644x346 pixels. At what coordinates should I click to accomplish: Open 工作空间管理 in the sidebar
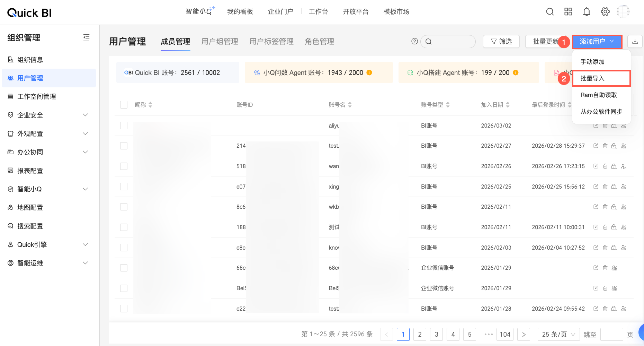[49, 96]
